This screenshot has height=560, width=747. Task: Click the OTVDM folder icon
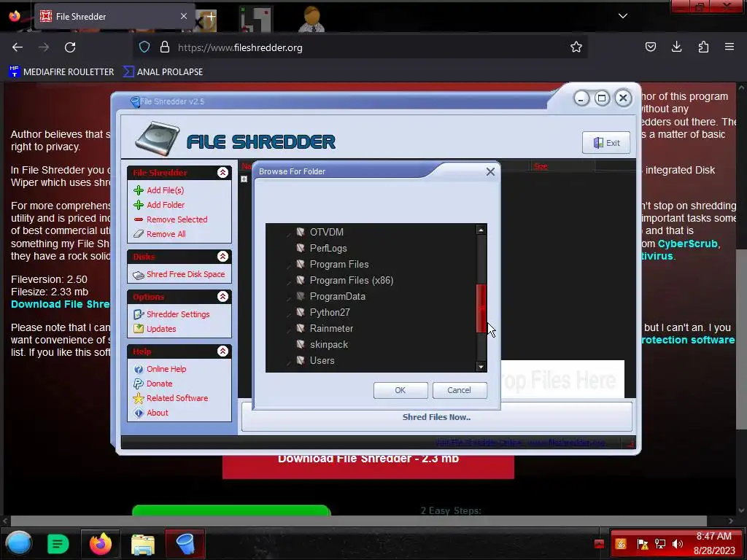pyautogui.click(x=301, y=232)
